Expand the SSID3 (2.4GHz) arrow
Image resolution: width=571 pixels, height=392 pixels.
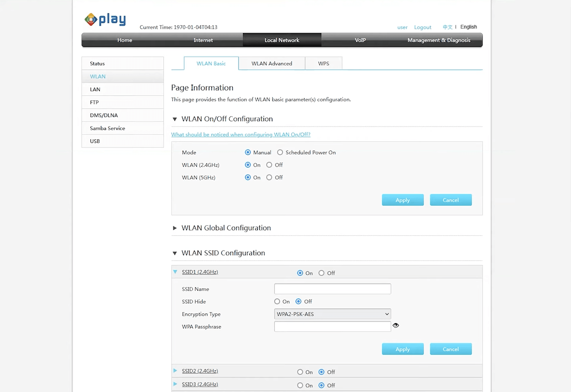(175, 384)
